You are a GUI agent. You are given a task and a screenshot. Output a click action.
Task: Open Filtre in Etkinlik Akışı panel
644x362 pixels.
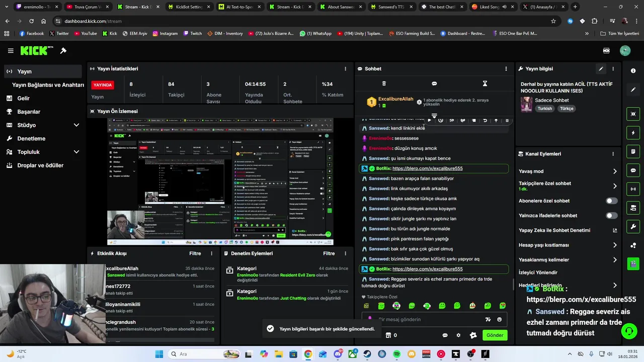[195, 253]
